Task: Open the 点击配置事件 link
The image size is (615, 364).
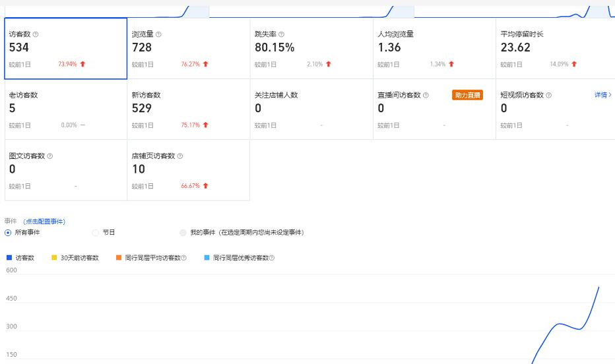Action: click(x=44, y=222)
